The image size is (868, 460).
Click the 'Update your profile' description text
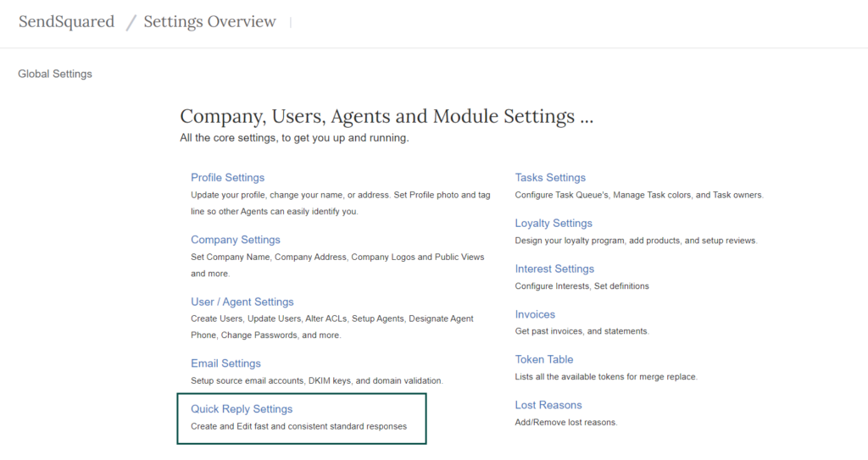pyautogui.click(x=340, y=195)
